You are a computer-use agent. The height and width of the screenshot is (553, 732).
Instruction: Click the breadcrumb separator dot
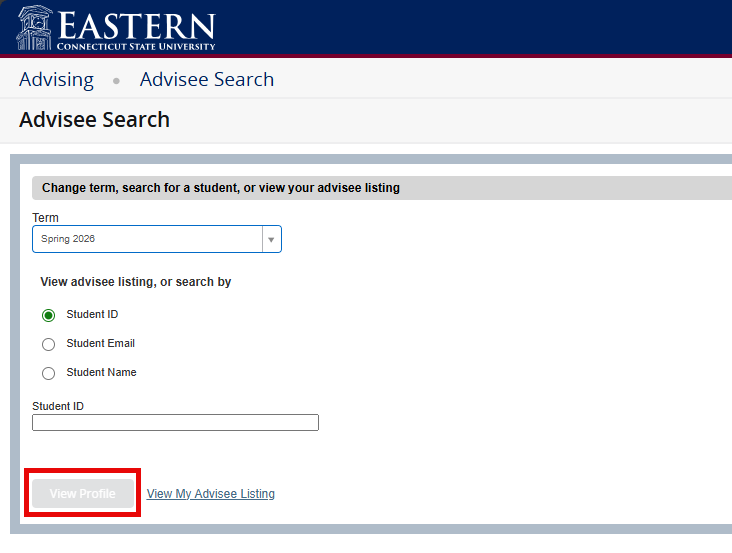coord(116,81)
